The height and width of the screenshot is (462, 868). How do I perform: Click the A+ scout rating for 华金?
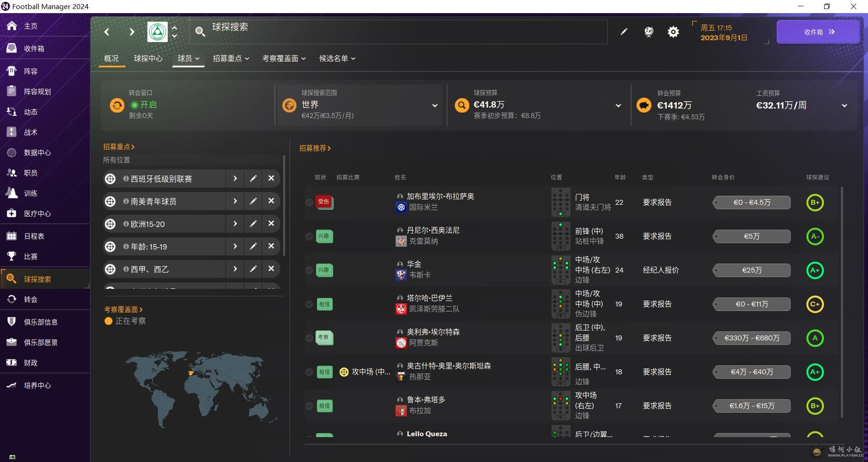pyautogui.click(x=815, y=270)
